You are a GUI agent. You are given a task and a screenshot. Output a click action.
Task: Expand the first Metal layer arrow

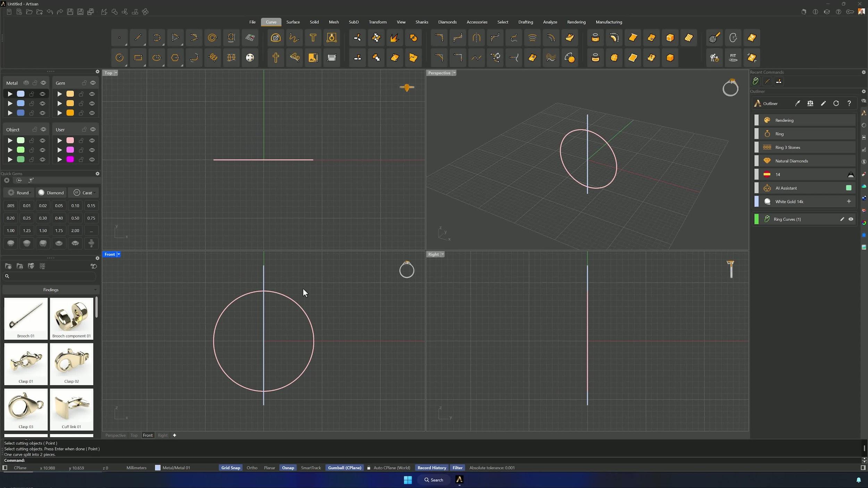pos(10,94)
